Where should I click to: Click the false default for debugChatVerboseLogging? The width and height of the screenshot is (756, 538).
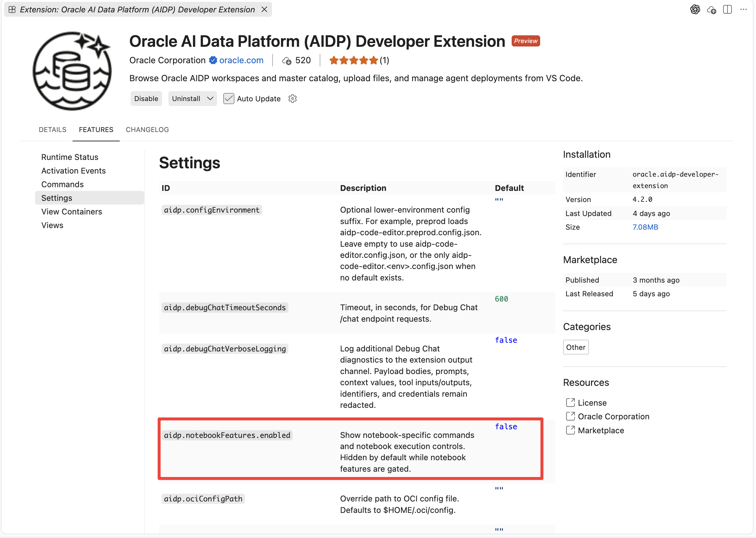coord(506,340)
